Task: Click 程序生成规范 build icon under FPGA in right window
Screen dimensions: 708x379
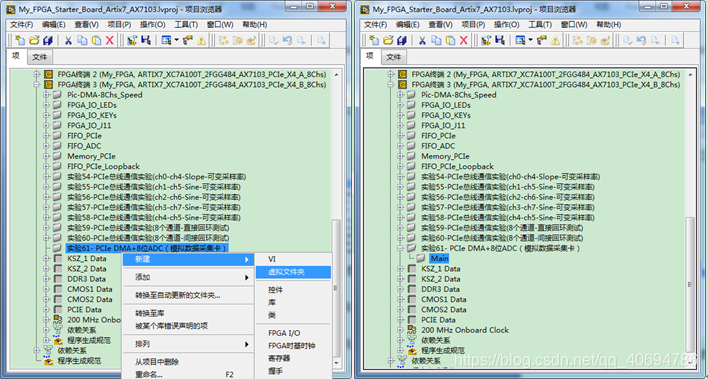Action: 412,351
